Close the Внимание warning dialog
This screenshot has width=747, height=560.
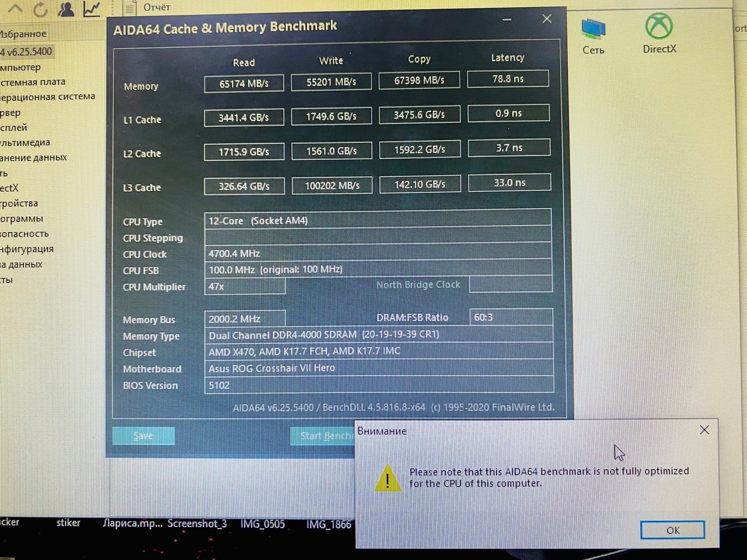click(x=704, y=430)
